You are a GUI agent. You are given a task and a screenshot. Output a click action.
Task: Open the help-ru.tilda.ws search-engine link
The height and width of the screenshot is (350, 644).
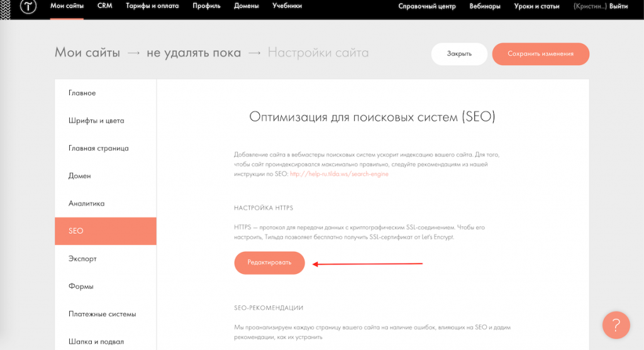tap(339, 174)
